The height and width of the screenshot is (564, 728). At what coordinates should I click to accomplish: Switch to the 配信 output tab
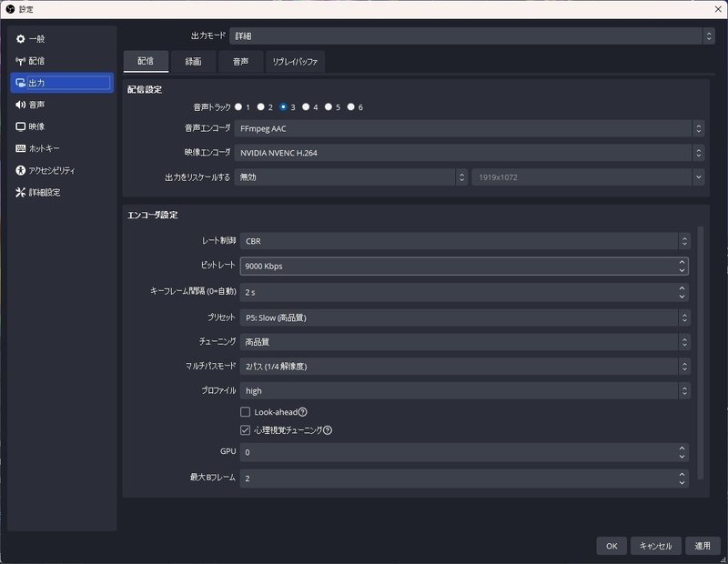click(146, 61)
